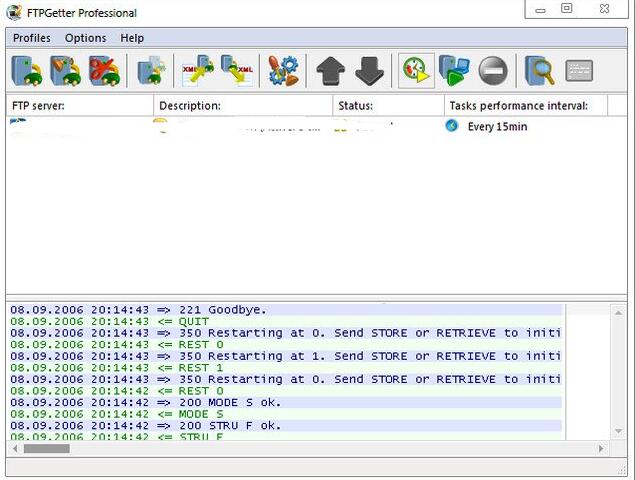Select the REST 1 log line
This screenshot has height=480, width=636.
[286, 368]
